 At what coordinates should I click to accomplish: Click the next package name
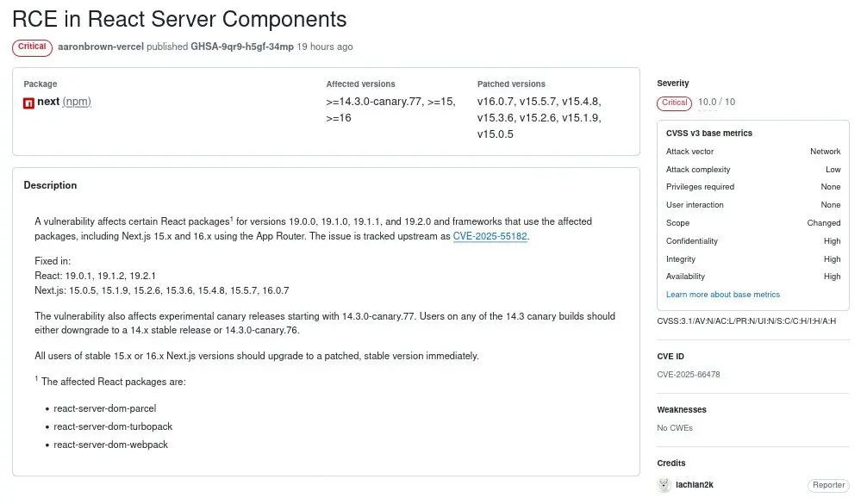point(48,102)
